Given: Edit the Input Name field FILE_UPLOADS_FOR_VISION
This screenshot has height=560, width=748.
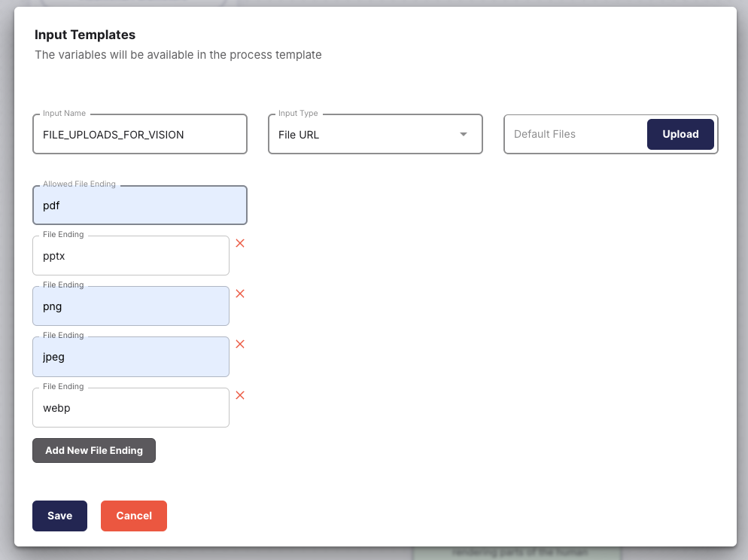Looking at the screenshot, I should [140, 135].
